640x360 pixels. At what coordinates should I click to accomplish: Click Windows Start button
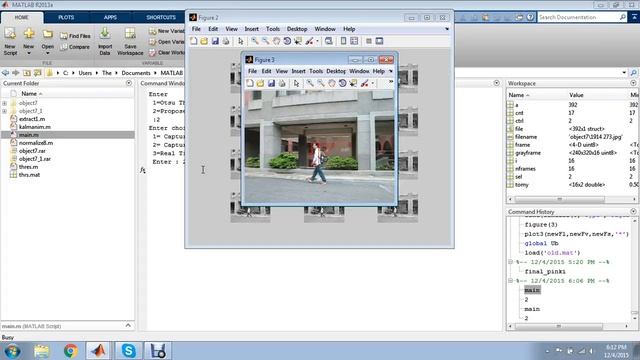click(x=12, y=351)
